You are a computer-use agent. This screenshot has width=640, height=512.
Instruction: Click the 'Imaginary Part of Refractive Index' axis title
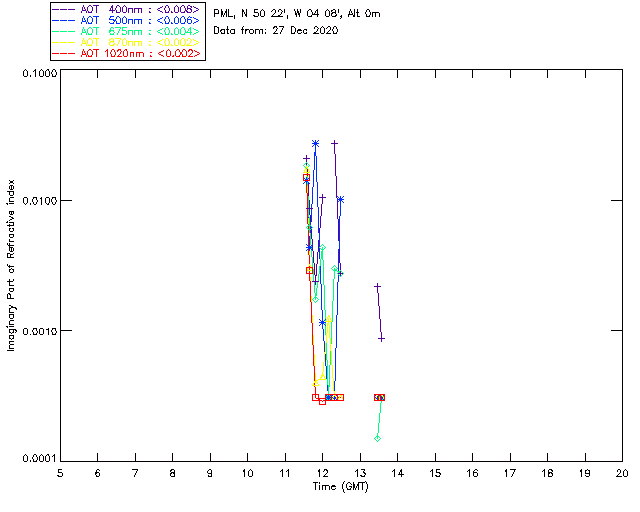point(11,265)
